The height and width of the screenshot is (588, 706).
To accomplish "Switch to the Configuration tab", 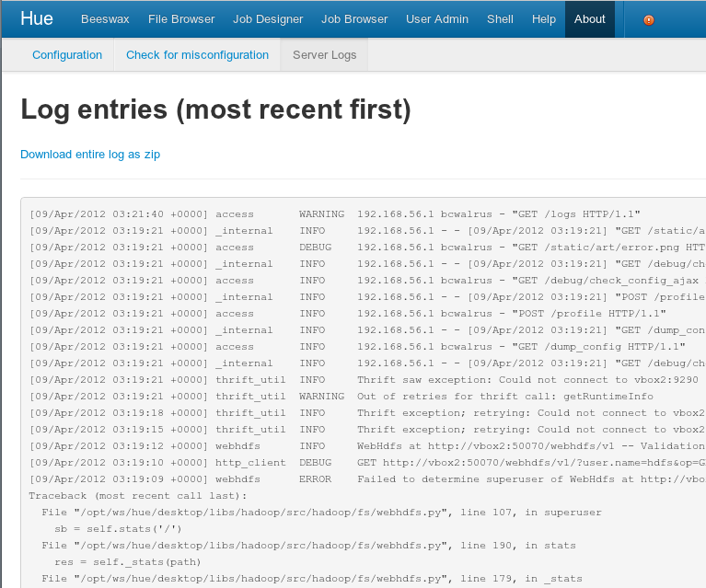I will point(67,55).
